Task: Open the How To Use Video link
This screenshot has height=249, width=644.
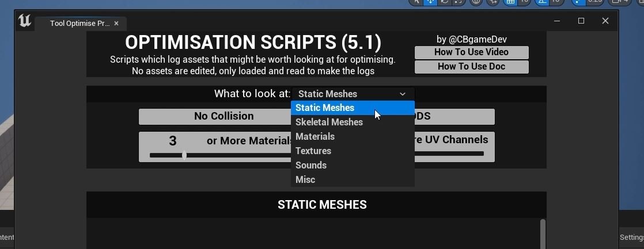Action: [x=471, y=52]
